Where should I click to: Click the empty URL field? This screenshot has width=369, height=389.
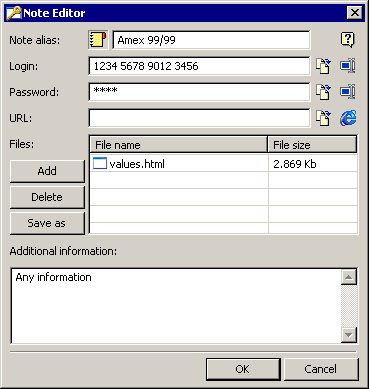coord(199,118)
